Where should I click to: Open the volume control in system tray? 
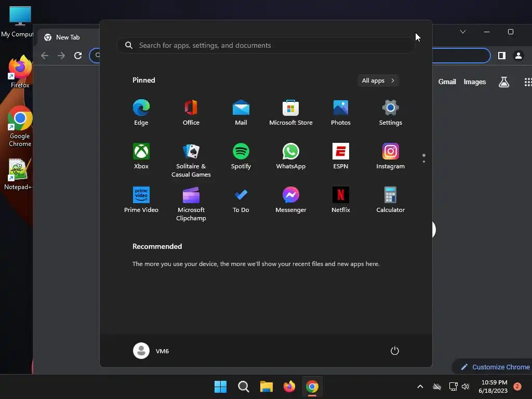coord(465,387)
